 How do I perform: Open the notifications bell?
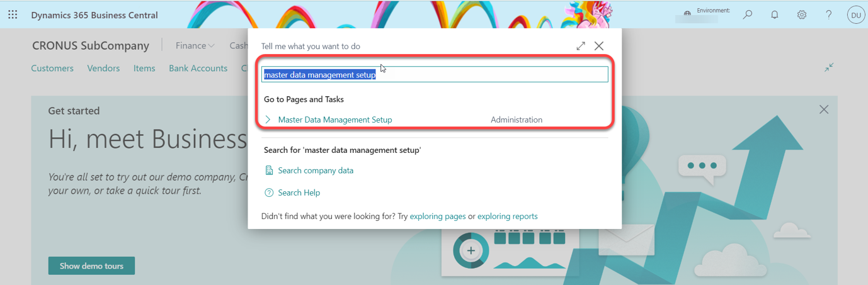coord(775,14)
